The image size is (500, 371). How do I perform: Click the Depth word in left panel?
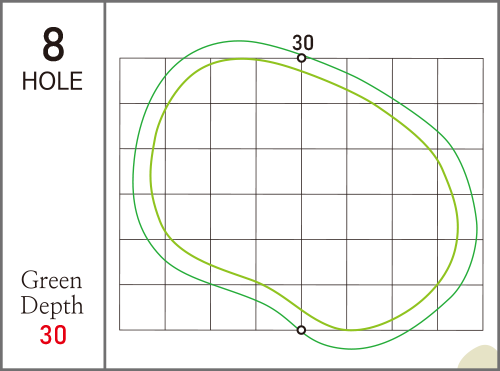(52, 305)
